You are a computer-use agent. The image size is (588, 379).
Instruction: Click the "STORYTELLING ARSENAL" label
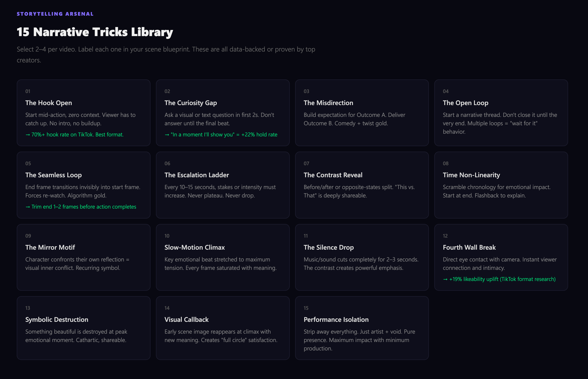(55, 14)
